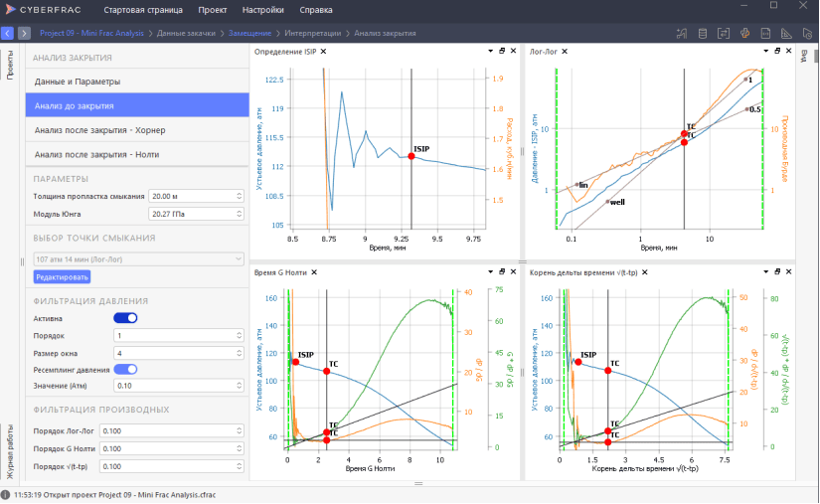Viewport: 820px width, 504px height.
Task: Click the database icon in top toolbar
Action: pos(703,33)
